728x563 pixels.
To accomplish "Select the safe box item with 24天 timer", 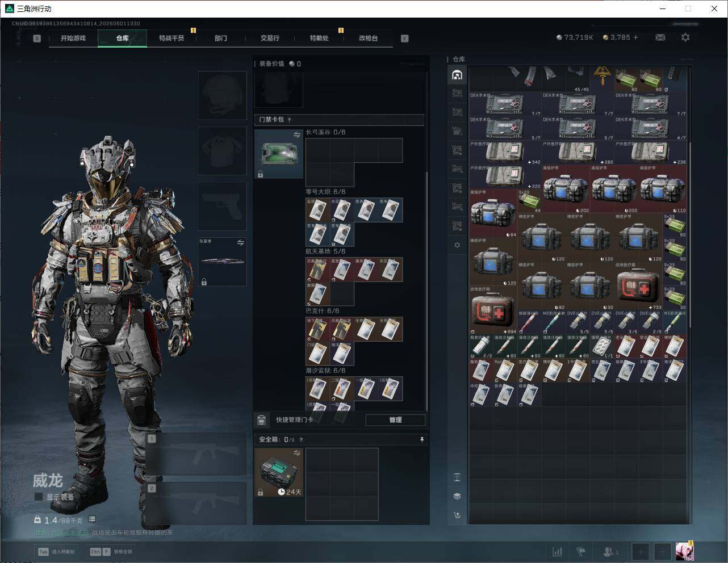I will tap(278, 472).
